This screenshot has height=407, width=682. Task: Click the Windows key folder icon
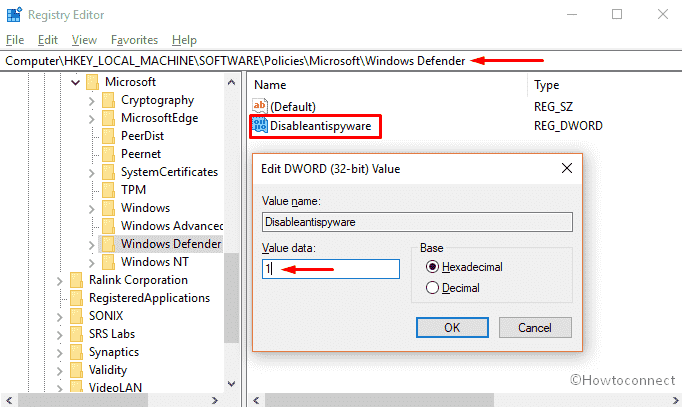[x=108, y=208]
